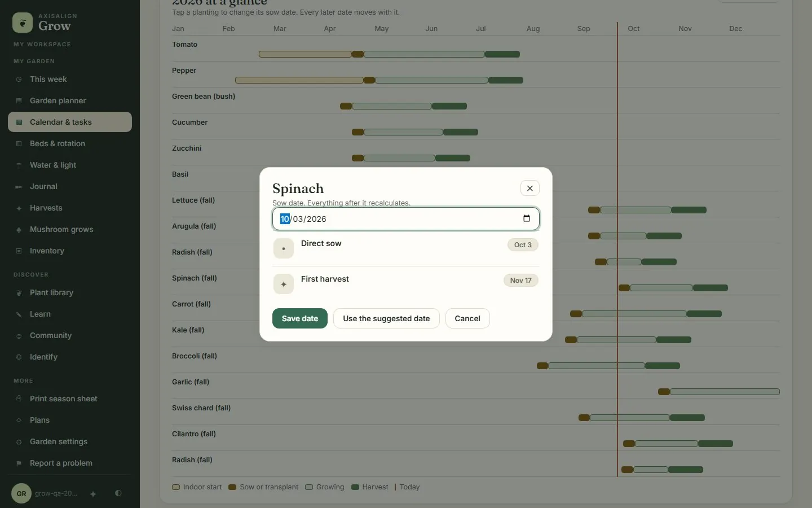The height and width of the screenshot is (508, 812).
Task: Save the new sow date
Action: click(300, 318)
